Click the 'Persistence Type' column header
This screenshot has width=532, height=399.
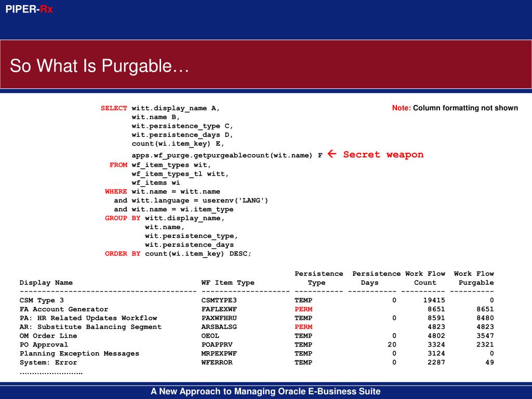(319, 278)
